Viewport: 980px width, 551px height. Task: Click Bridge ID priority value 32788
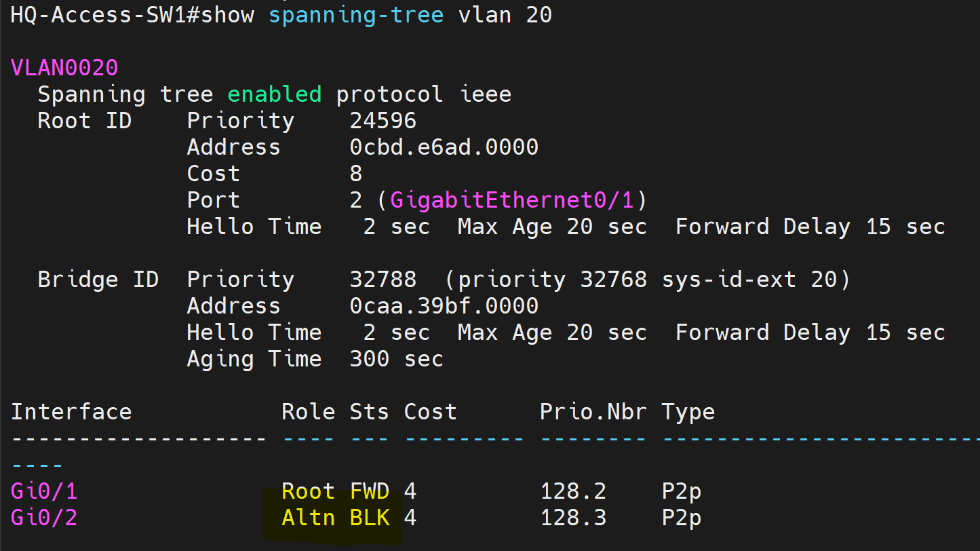coord(383,280)
